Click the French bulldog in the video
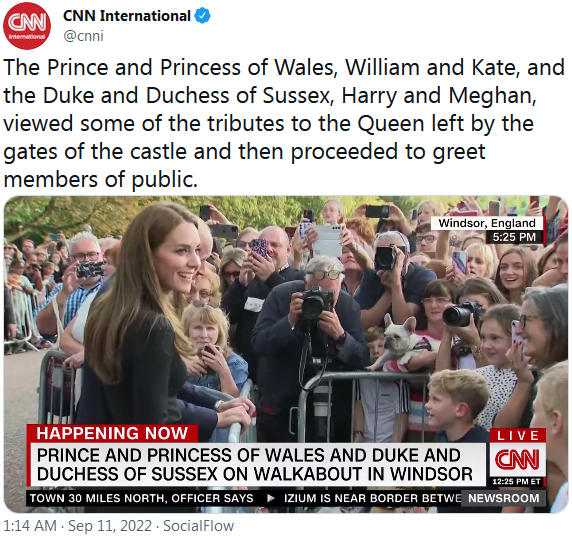The height and width of the screenshot is (542, 572). 399,342
